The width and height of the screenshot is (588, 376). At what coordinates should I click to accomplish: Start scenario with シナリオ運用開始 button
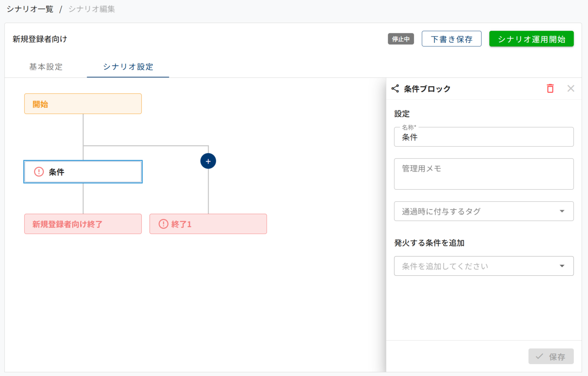point(531,39)
